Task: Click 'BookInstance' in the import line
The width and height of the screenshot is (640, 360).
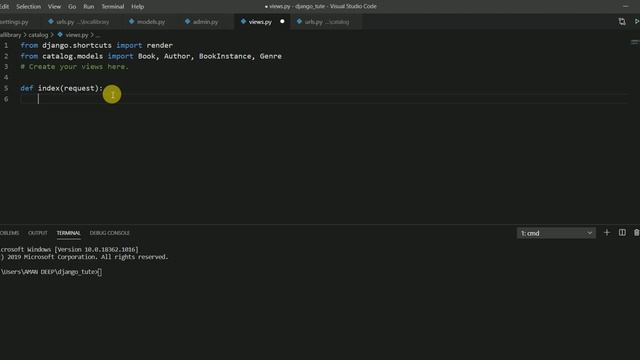Action: [225, 56]
